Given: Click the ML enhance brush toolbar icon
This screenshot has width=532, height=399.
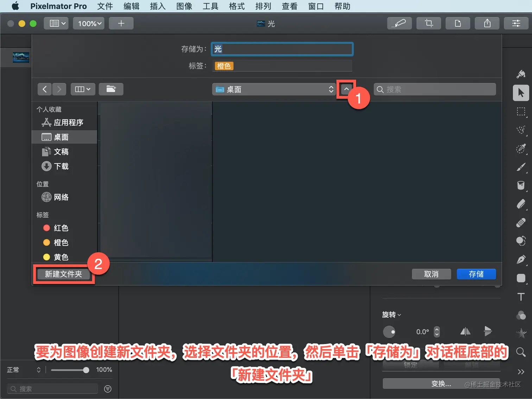Looking at the screenshot, I should 399,23.
